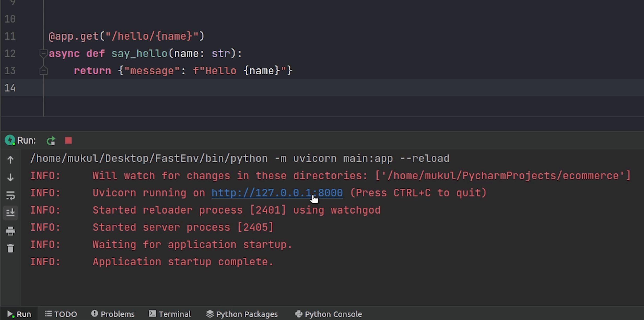
Task: Click the up arrow in the console gutter
Action: [x=10, y=160]
